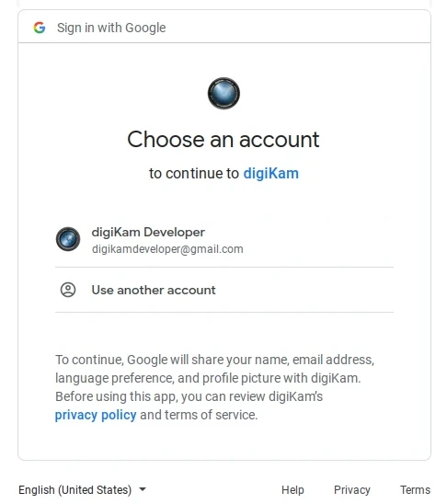The image size is (447, 504).
Task: Click the Google data sharing disclosure paragraph
Action: [214, 387]
